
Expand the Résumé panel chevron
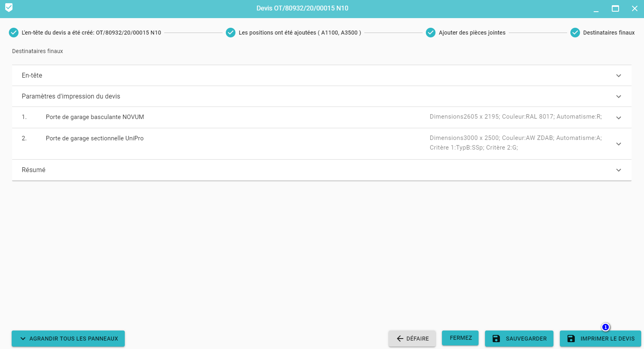(x=619, y=170)
